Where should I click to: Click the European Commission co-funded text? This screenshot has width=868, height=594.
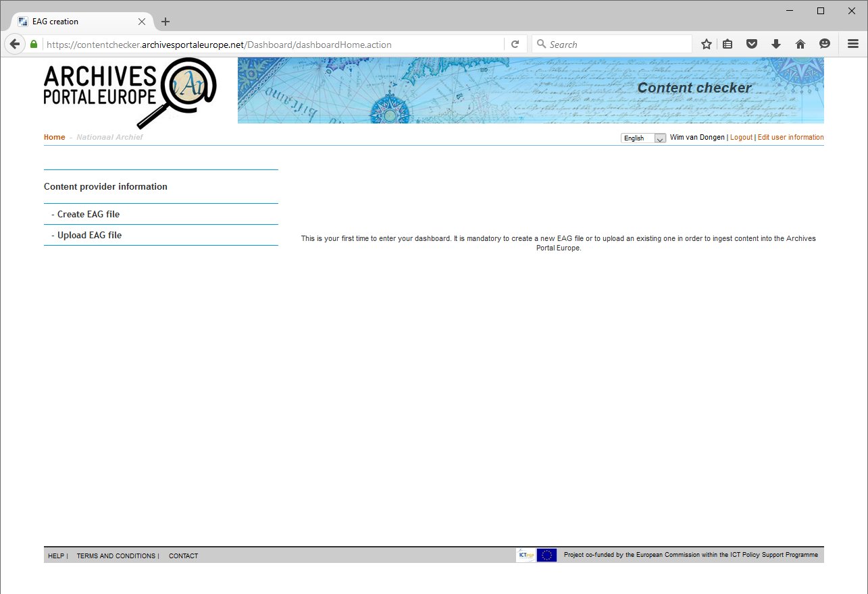(x=690, y=555)
